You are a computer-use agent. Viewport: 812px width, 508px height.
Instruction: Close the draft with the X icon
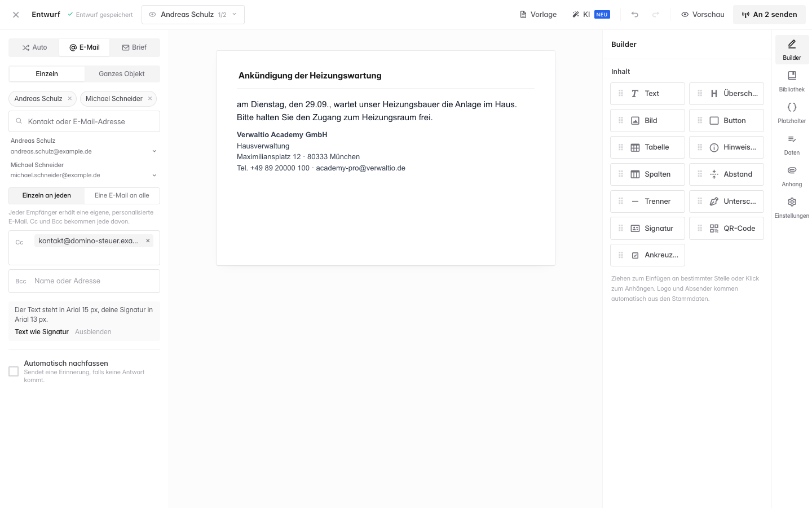pos(16,15)
